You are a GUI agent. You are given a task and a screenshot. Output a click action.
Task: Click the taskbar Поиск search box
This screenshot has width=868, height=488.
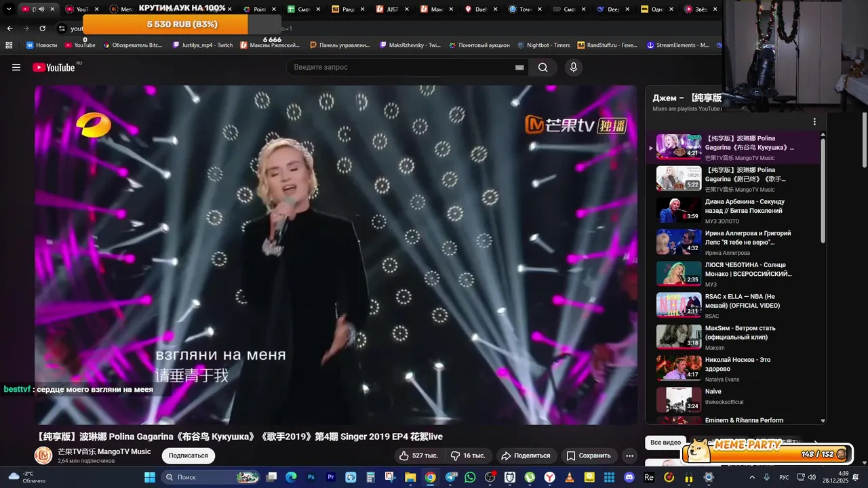pyautogui.click(x=211, y=477)
